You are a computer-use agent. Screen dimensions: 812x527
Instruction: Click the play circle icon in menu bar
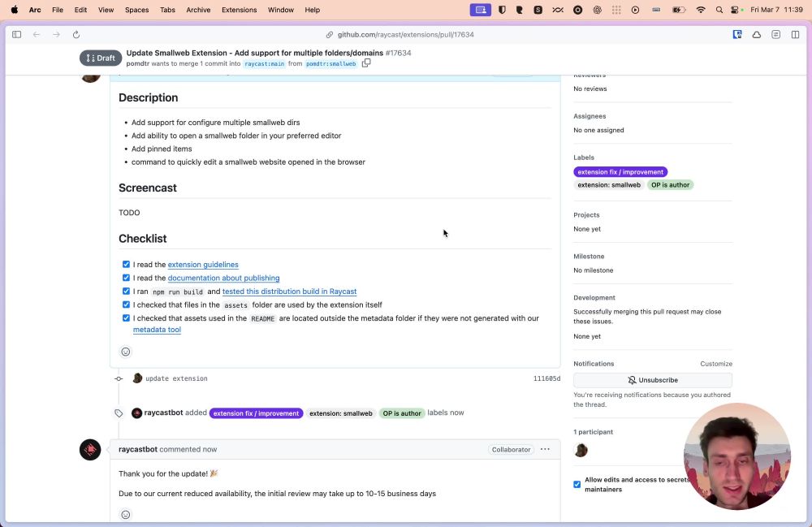coord(635,10)
